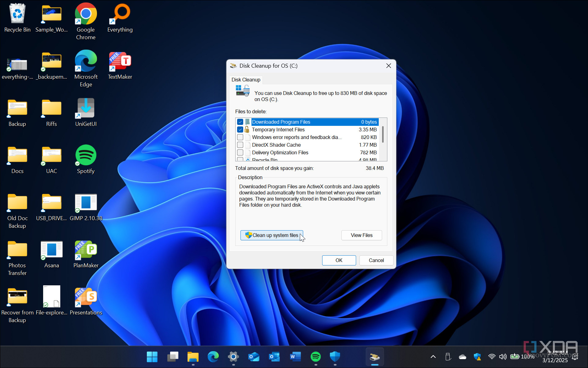The image size is (588, 368).
Task: Tick Delivery Optimization Files checkbox
Action: click(240, 152)
